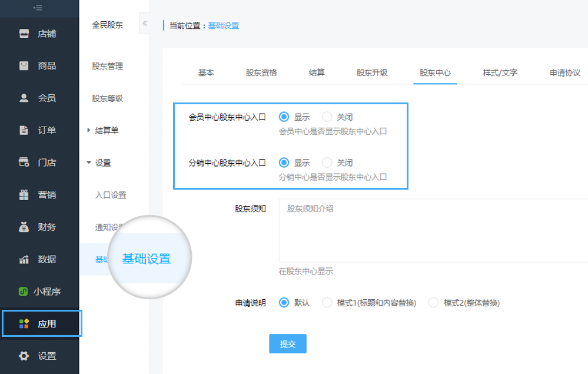Choose 模式1(标题和内容替换) for 申请说明
Image resolution: width=588 pixels, height=374 pixels.
point(327,303)
